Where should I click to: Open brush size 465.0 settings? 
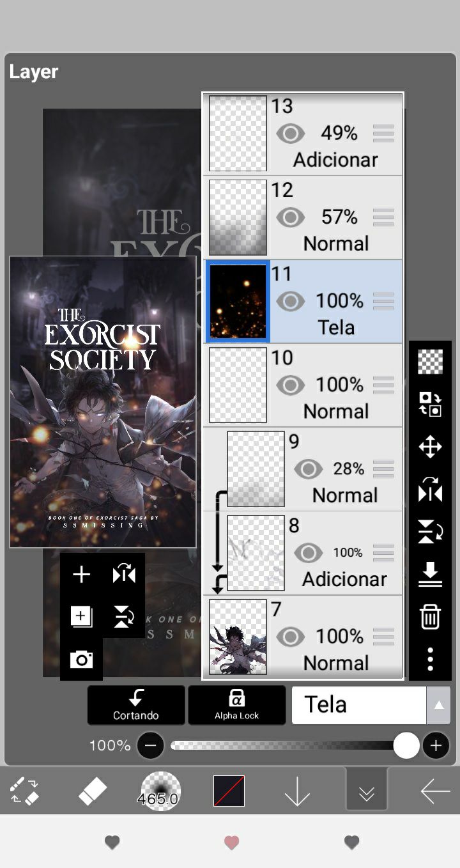pyautogui.click(x=160, y=791)
